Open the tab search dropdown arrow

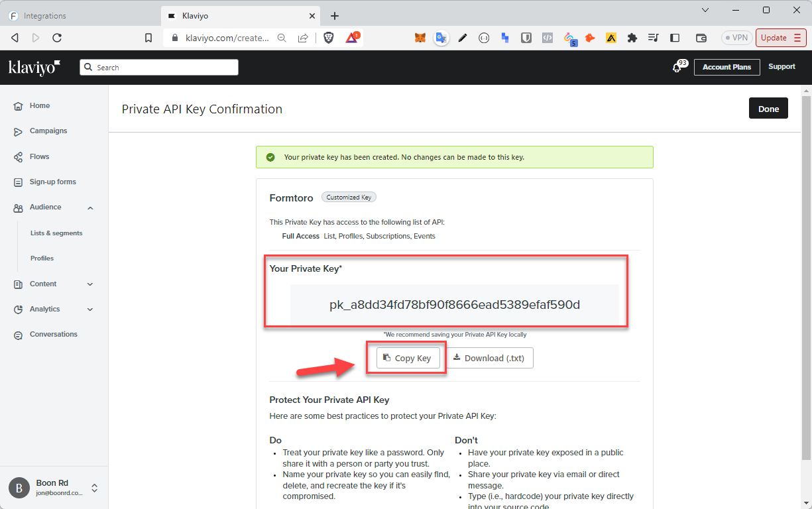(705, 10)
